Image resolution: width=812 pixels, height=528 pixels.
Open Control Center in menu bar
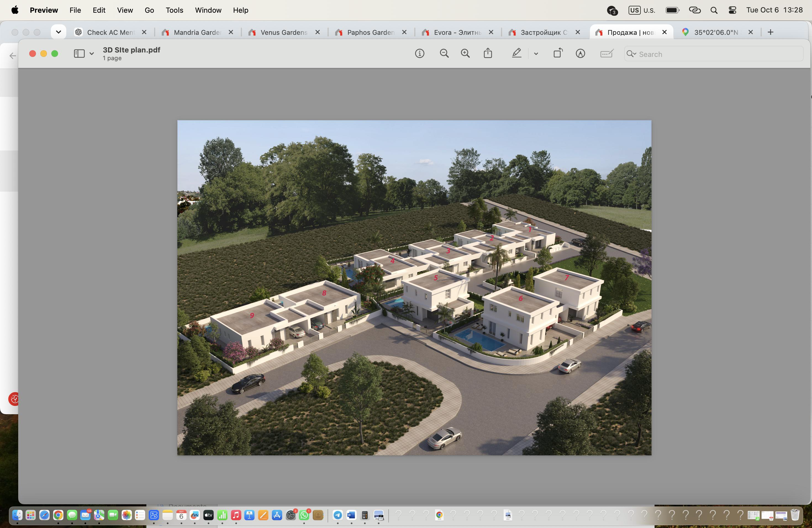pos(732,10)
